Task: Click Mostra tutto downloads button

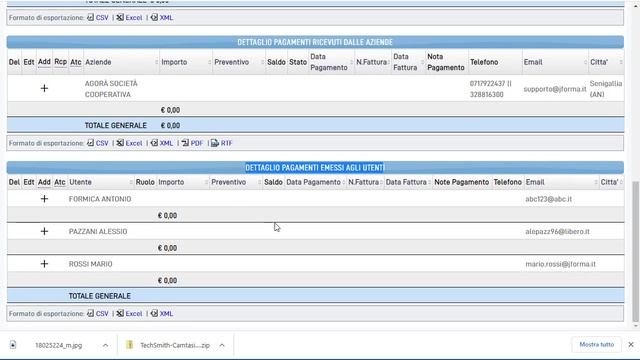Action: pyautogui.click(x=596, y=344)
